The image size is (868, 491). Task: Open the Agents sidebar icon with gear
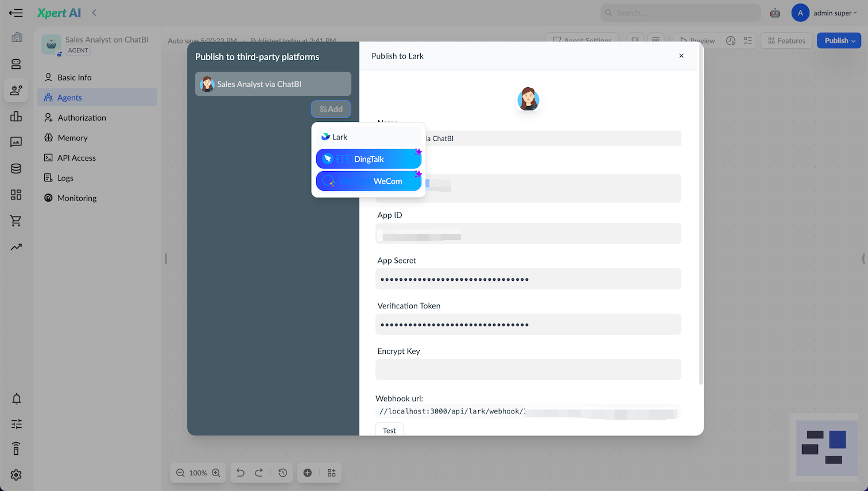click(x=16, y=90)
